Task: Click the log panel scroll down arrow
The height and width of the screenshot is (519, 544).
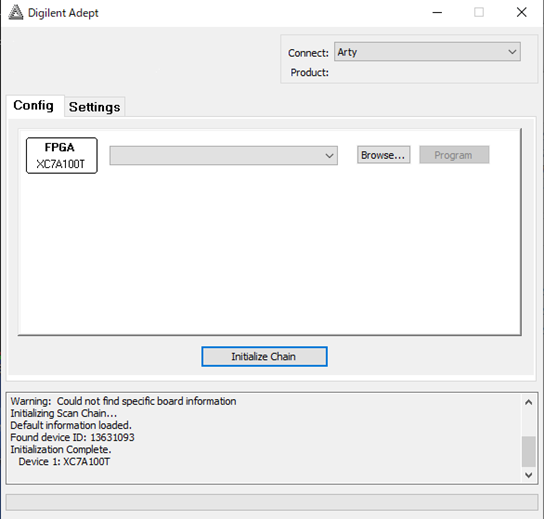Action: click(x=528, y=475)
